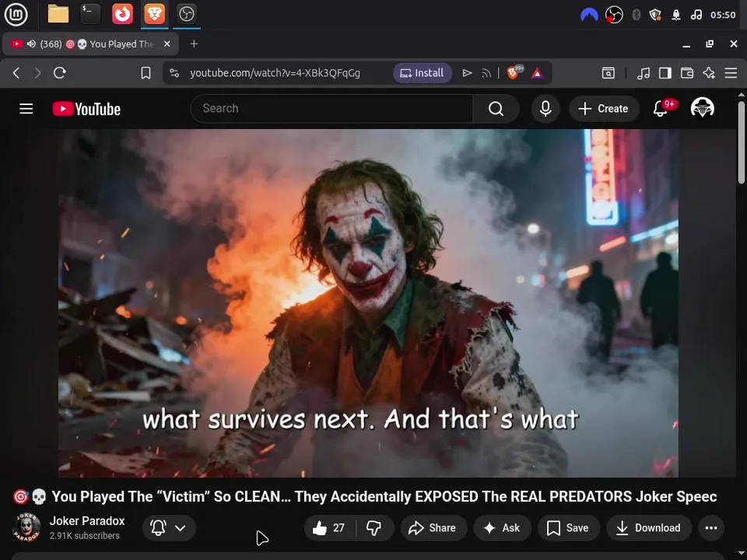Reload the current page
747x560 pixels.
[60, 73]
